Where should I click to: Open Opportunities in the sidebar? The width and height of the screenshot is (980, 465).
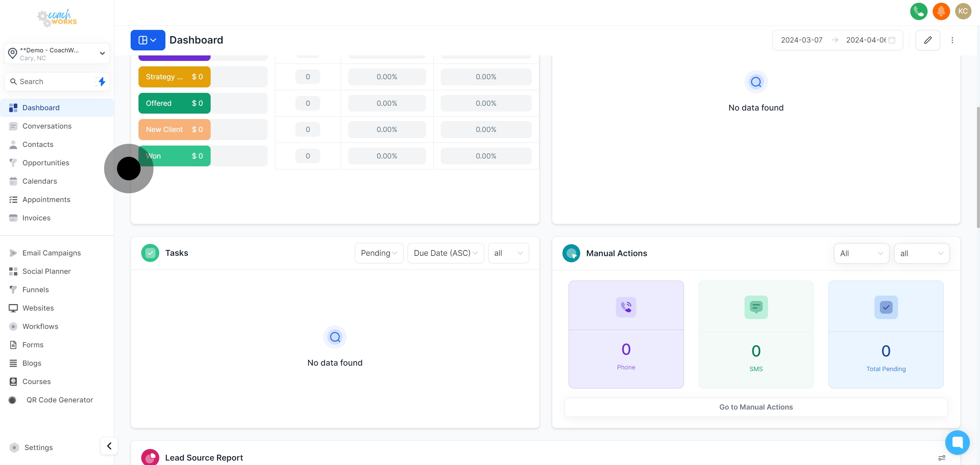[46, 163]
